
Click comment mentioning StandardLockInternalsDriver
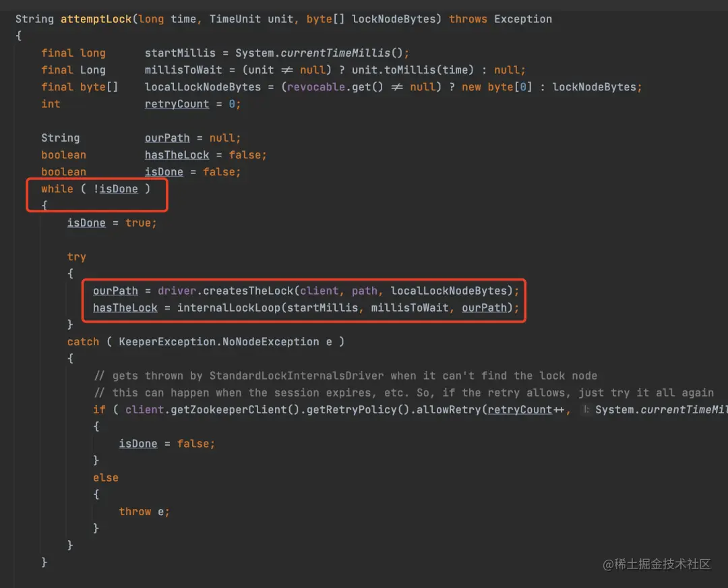pyautogui.click(x=345, y=376)
